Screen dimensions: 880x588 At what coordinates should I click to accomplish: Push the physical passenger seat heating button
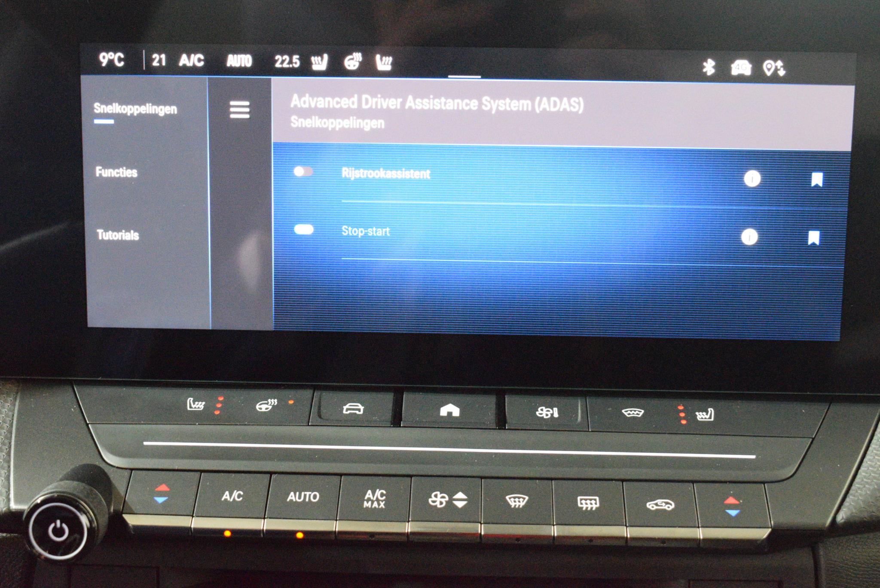705,415
